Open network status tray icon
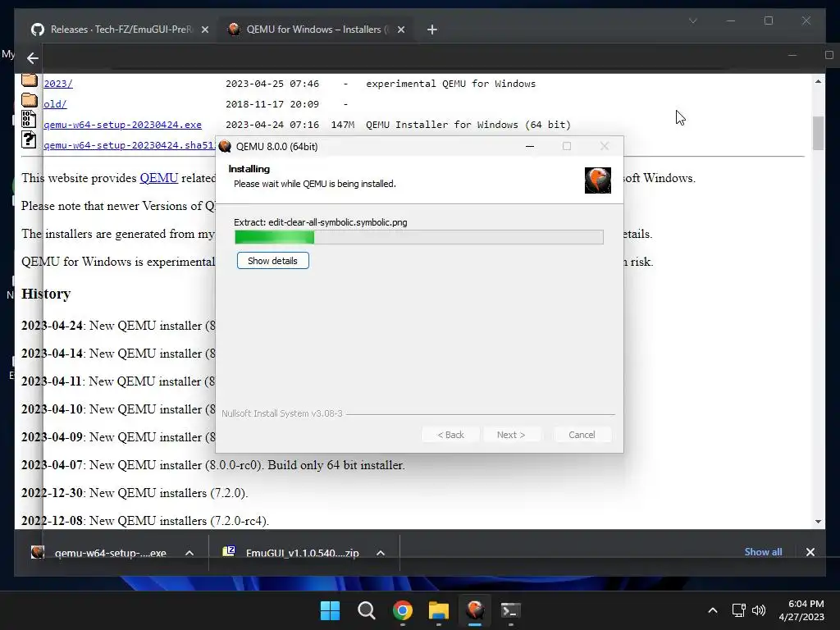The image size is (840, 630). coord(739,610)
